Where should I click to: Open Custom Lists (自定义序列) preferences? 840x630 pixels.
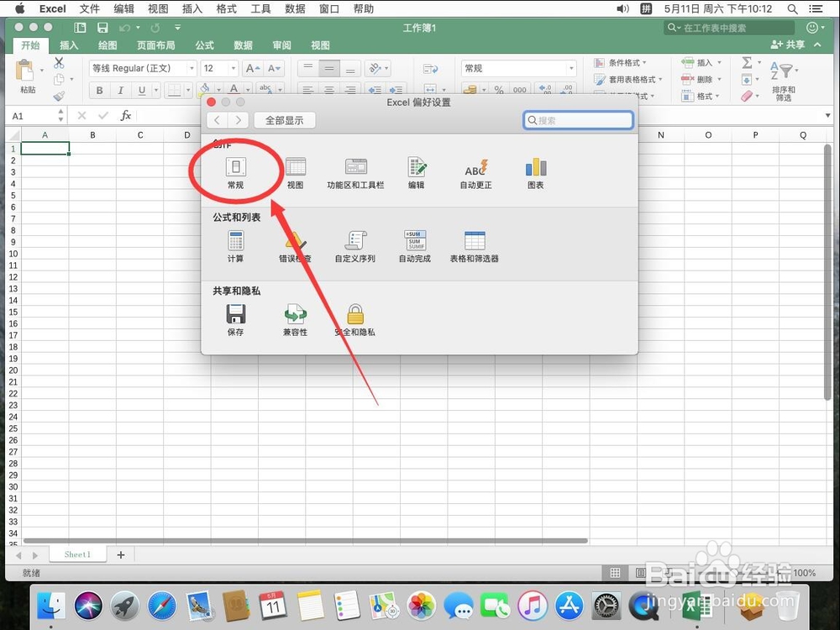click(355, 246)
